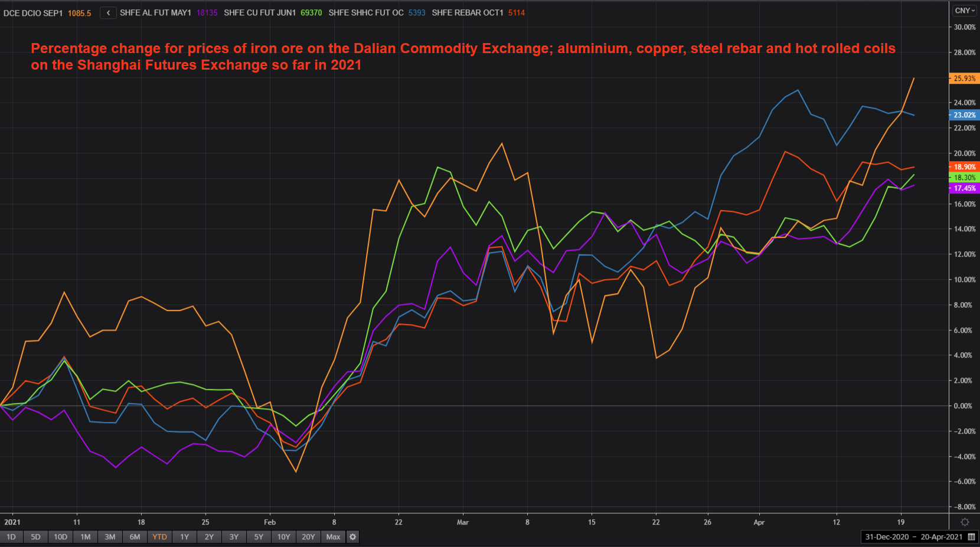Open the CNY currency dropdown
980x547 pixels.
965,11
